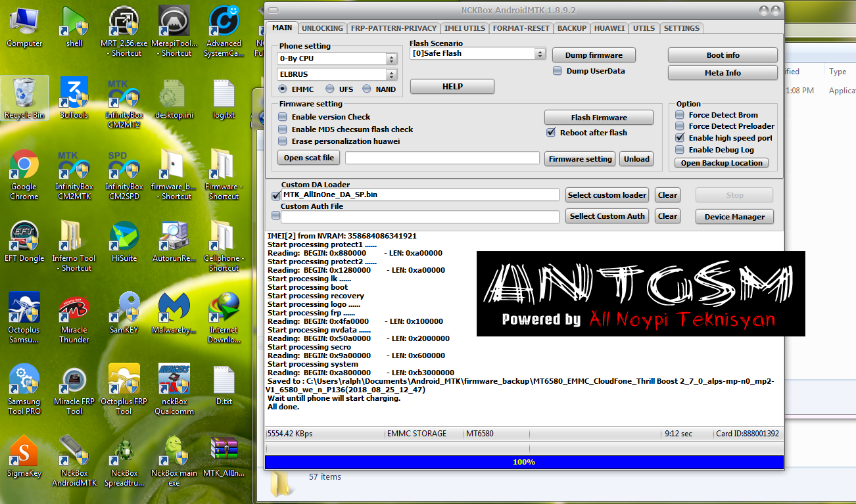Select the Octoplus Samsung desktop icon
Viewport: 856px width, 504px height.
24,317
